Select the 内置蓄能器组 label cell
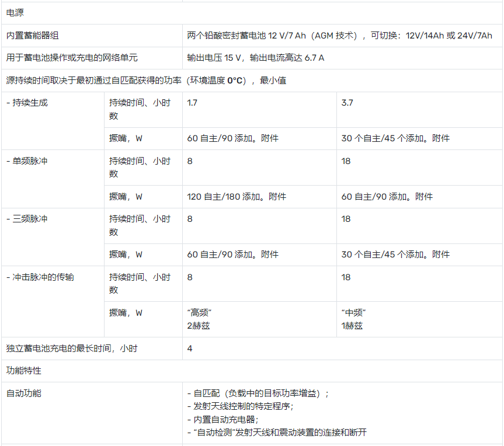This screenshot has height=446, width=504. 33,36
